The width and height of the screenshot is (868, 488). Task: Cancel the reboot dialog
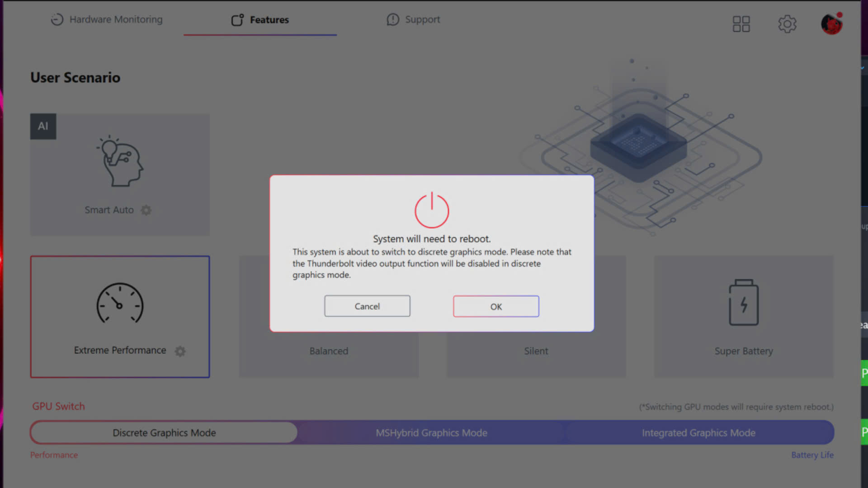(x=367, y=306)
